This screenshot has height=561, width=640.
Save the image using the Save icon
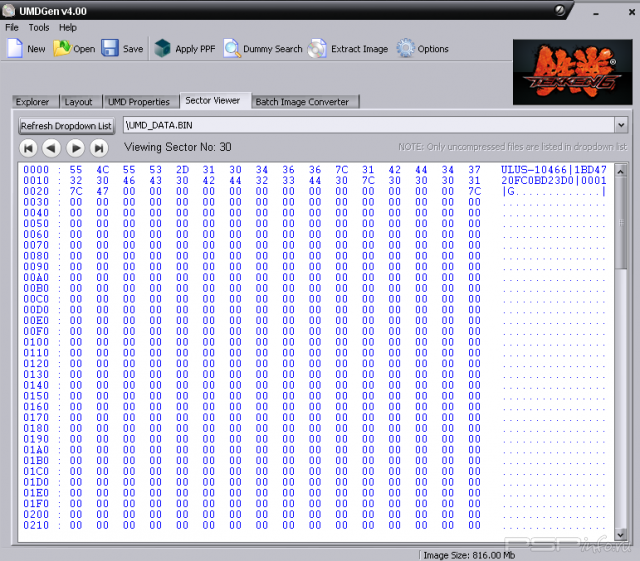point(110,49)
